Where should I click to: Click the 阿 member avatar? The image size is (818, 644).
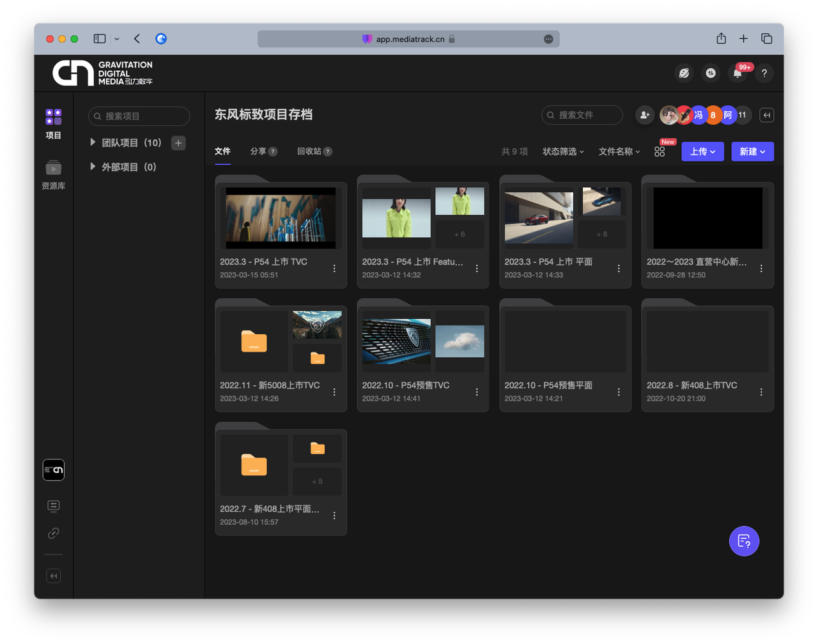[728, 115]
